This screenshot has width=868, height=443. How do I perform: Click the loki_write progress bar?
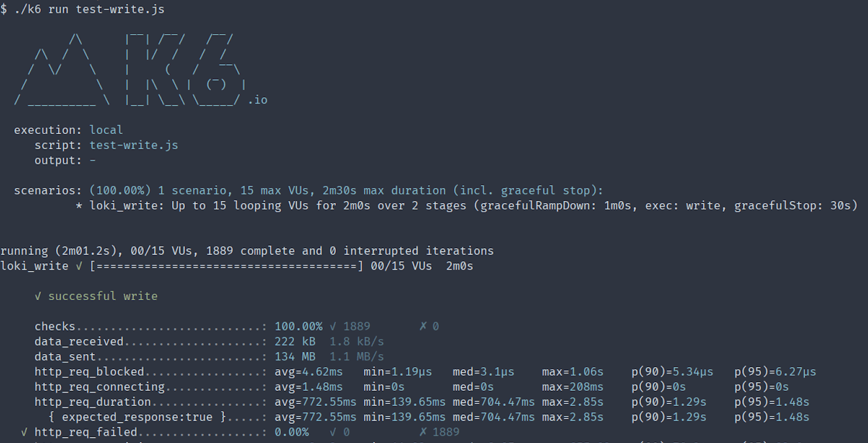point(226,266)
